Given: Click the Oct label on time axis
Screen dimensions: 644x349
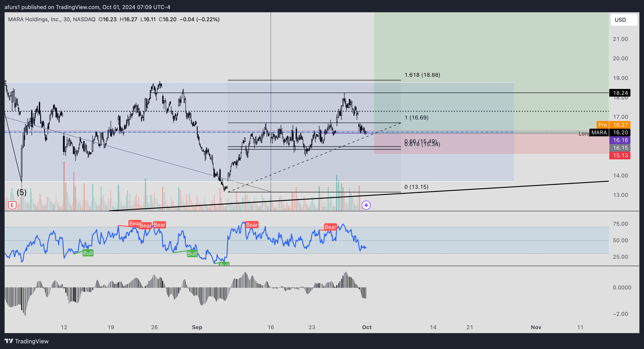Looking at the screenshot, I should click(x=367, y=327).
